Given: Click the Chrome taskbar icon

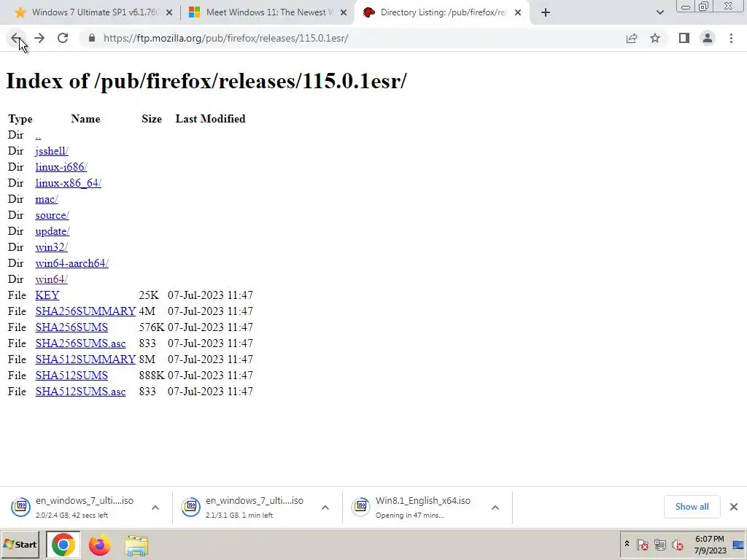Looking at the screenshot, I should tap(63, 545).
